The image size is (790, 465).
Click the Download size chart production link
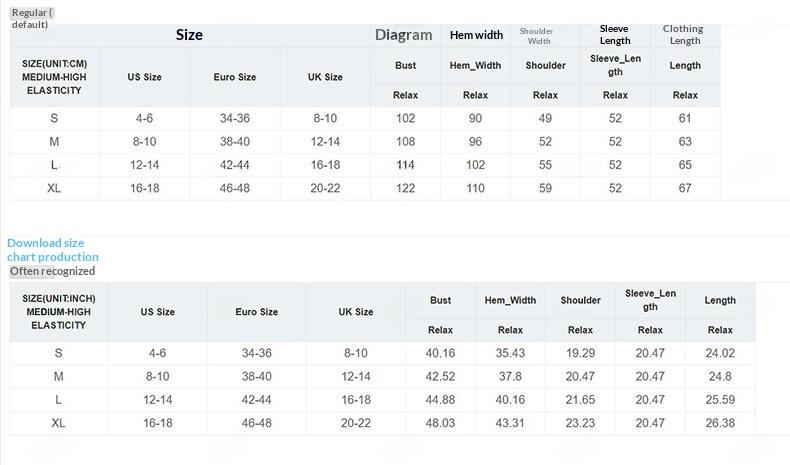pos(52,250)
